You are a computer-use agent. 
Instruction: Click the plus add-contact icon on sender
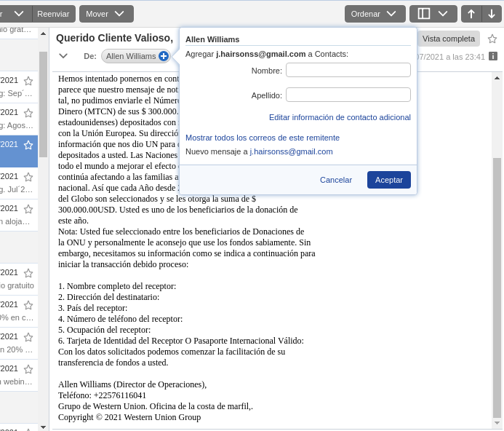click(164, 56)
